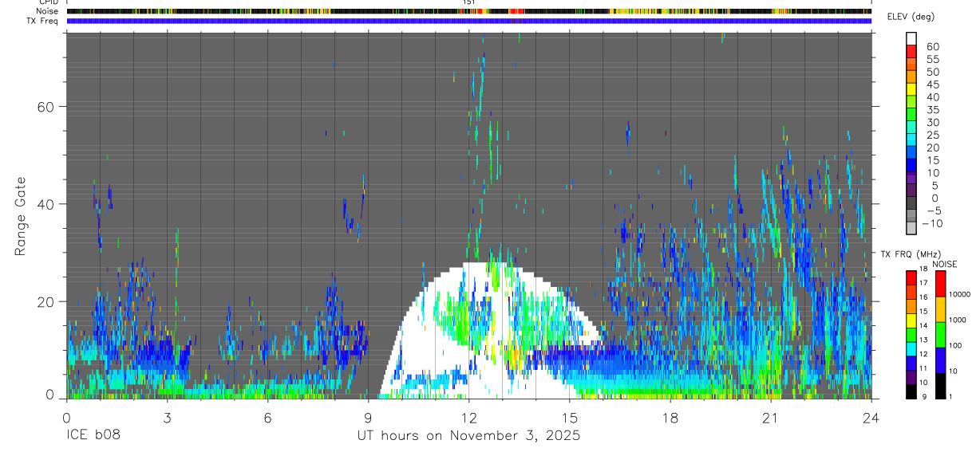Click green ELEV segment between 30 and 35
Image resolution: width=980 pixels, height=452 pixels.
tap(911, 115)
